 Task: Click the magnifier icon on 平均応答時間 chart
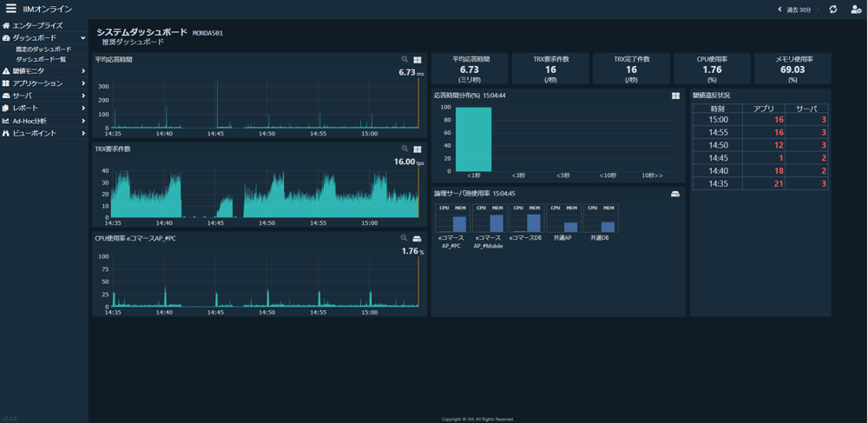404,59
